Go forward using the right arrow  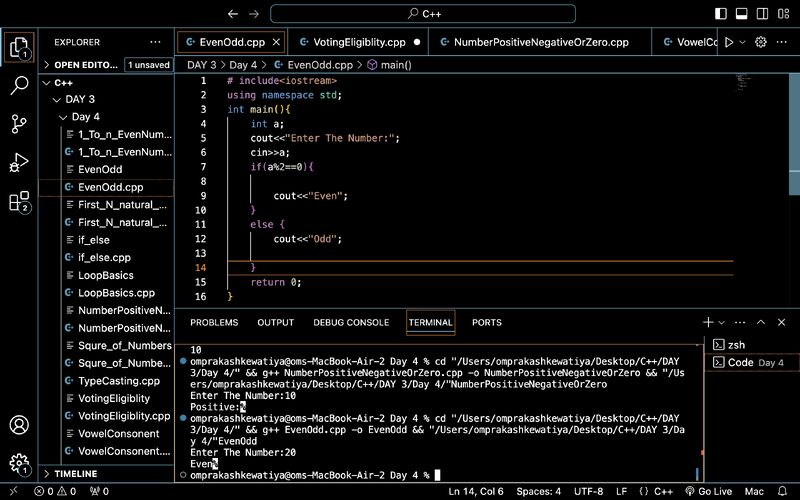[x=254, y=14]
